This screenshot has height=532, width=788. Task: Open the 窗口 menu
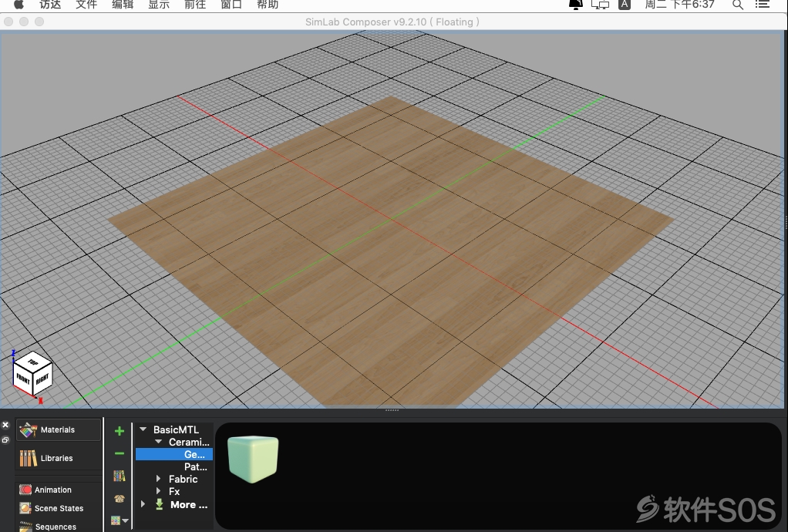[x=231, y=5]
